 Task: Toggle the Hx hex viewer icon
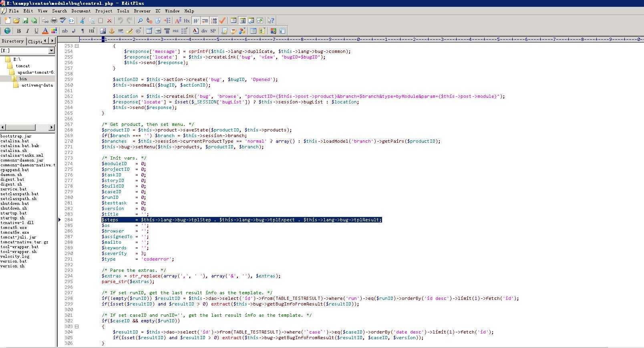point(187,20)
